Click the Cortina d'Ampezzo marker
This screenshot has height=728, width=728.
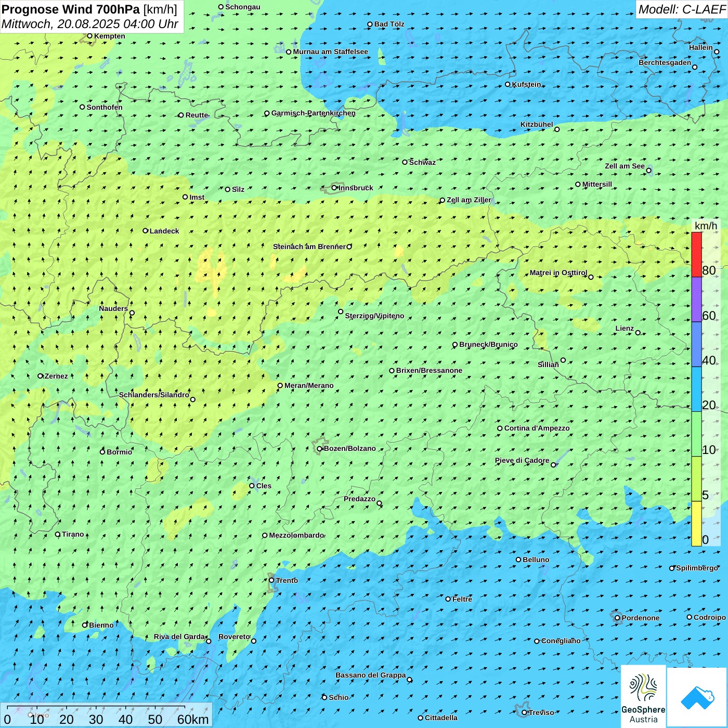coord(500,428)
